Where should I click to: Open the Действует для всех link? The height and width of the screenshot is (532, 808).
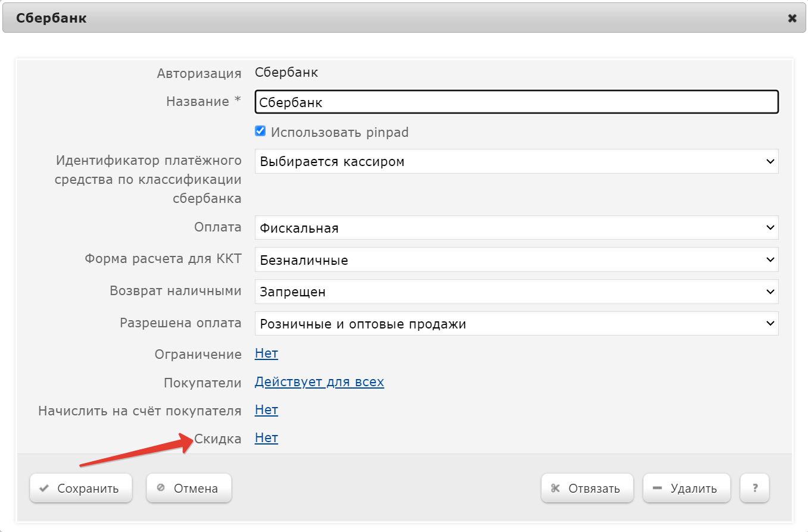tap(319, 382)
